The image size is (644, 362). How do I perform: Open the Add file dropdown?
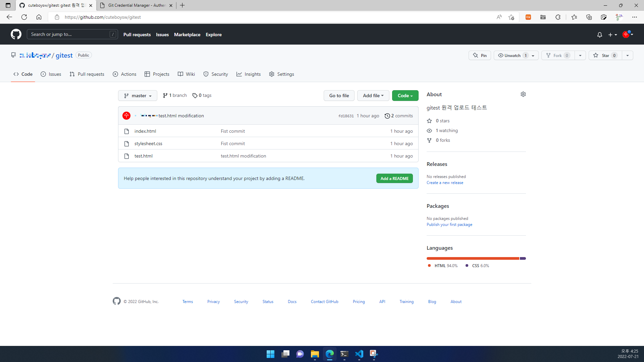click(x=373, y=96)
